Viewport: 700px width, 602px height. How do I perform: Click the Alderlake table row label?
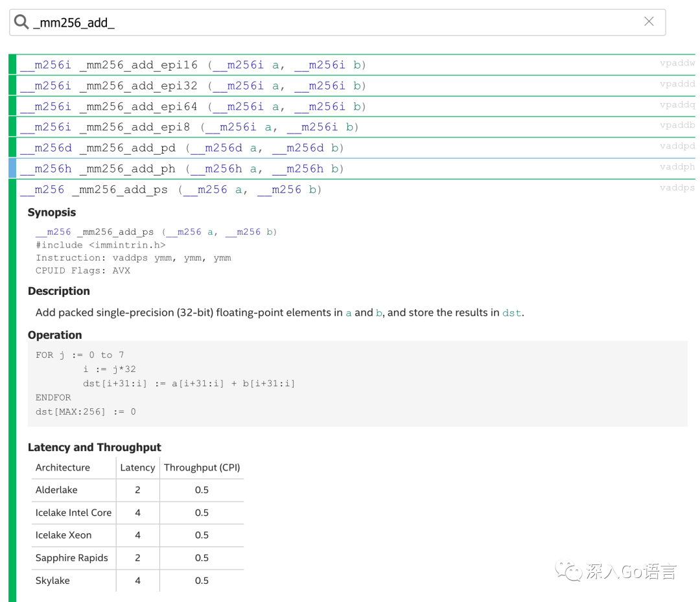point(56,490)
